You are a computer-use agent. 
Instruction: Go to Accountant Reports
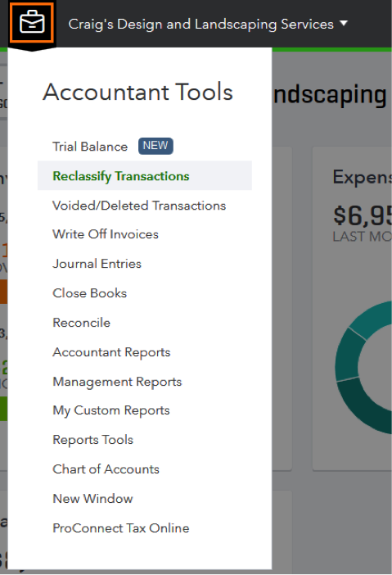click(x=112, y=352)
